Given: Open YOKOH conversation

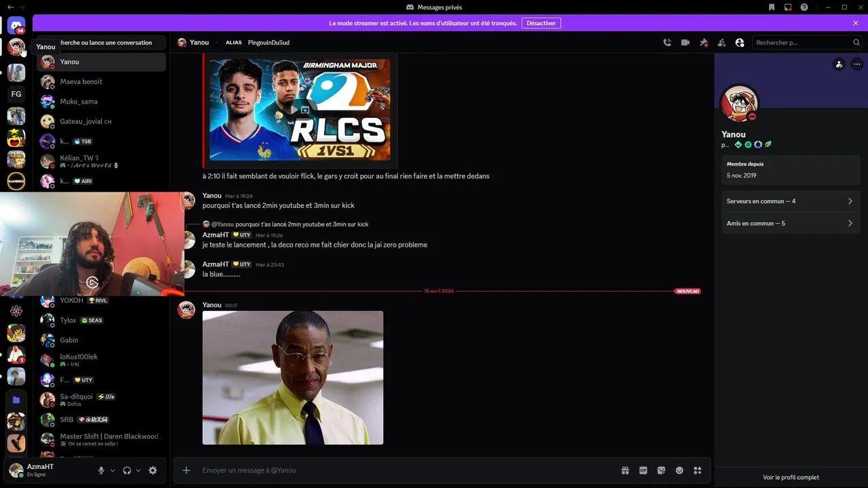Looking at the screenshot, I should (x=101, y=301).
